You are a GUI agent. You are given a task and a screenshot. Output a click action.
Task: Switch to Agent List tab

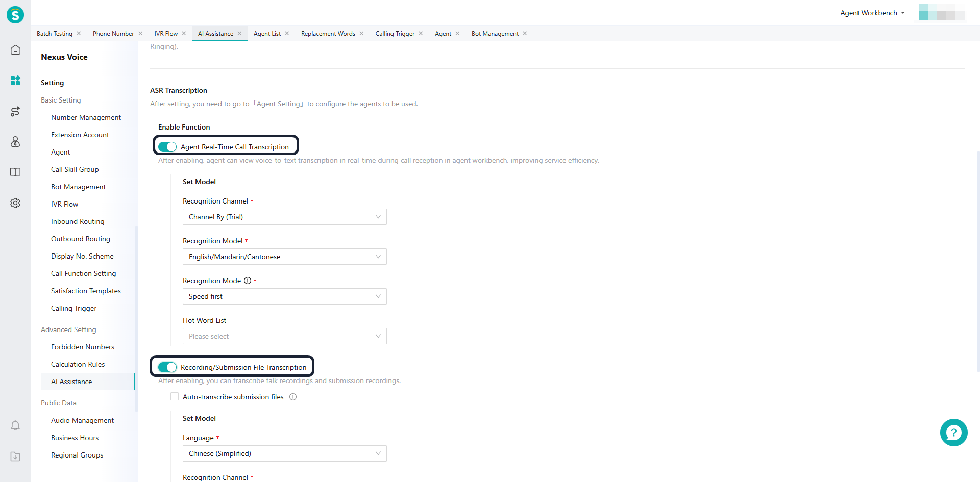coord(267,34)
